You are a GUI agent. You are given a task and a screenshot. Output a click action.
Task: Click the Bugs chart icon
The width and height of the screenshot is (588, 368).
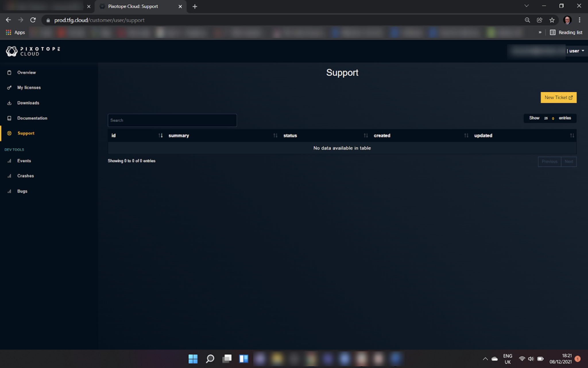tap(9, 191)
